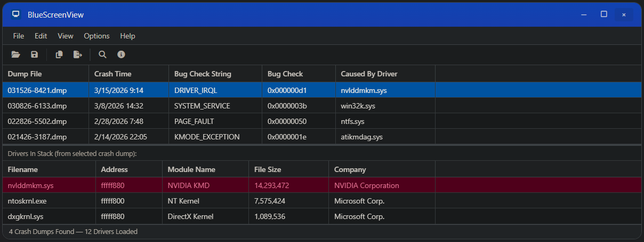Click address fffff800 of ntoskrnl.exe
This screenshot has height=242, width=644.
(x=112, y=201)
